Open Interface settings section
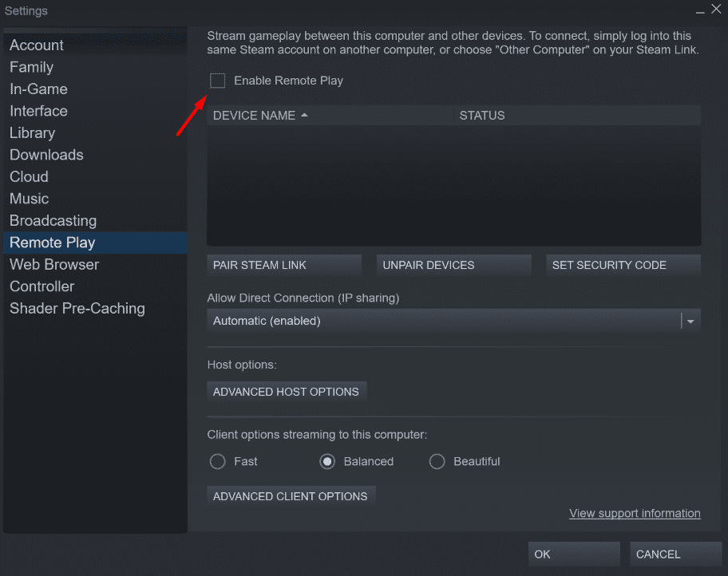This screenshot has width=728, height=576. coord(95,111)
